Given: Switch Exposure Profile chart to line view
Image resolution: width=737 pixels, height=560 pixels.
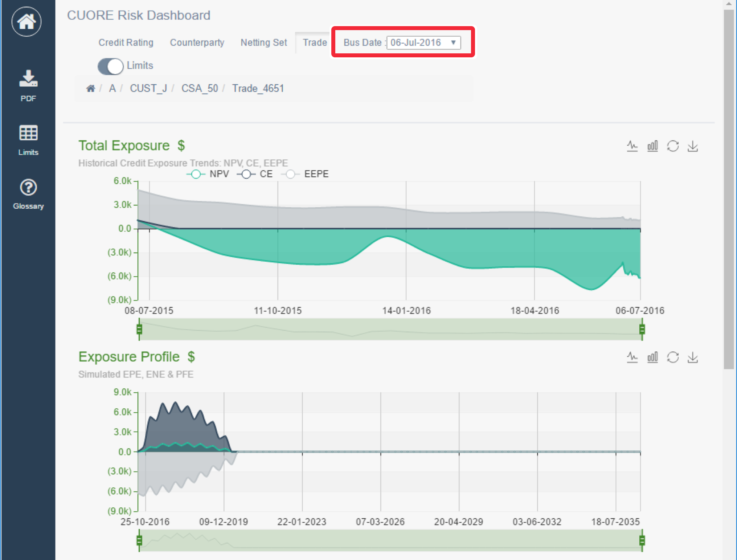Looking at the screenshot, I should (632, 357).
